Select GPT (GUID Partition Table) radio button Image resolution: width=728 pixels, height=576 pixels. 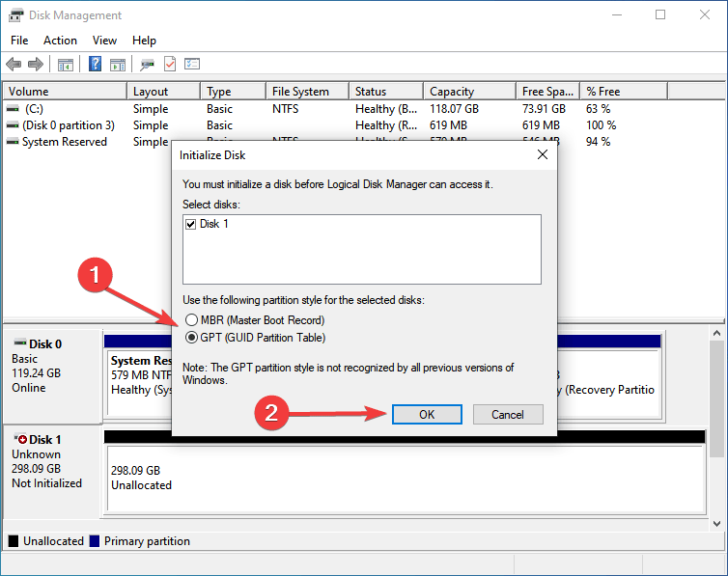[191, 338]
